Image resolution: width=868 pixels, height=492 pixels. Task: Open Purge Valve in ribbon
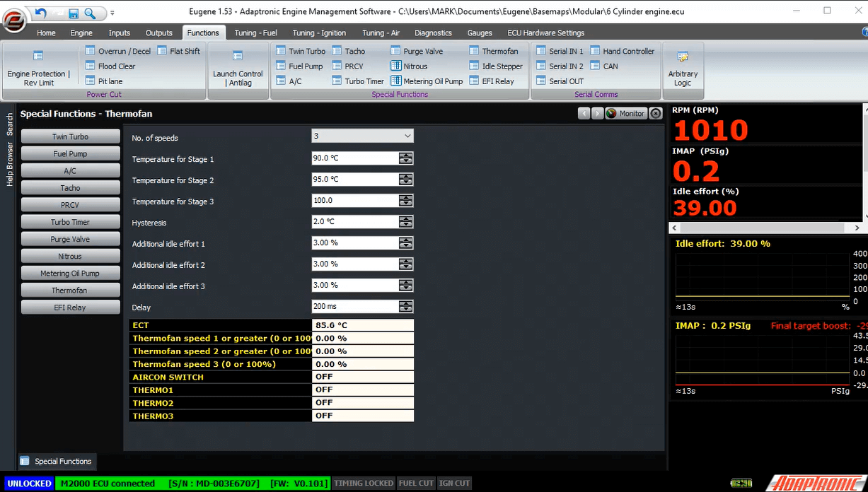(419, 51)
